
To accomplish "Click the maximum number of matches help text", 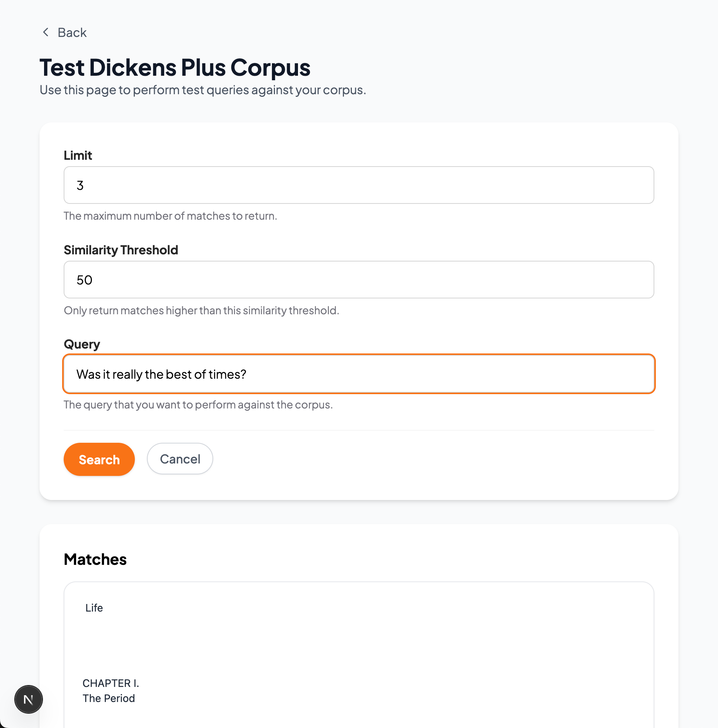I will [170, 216].
